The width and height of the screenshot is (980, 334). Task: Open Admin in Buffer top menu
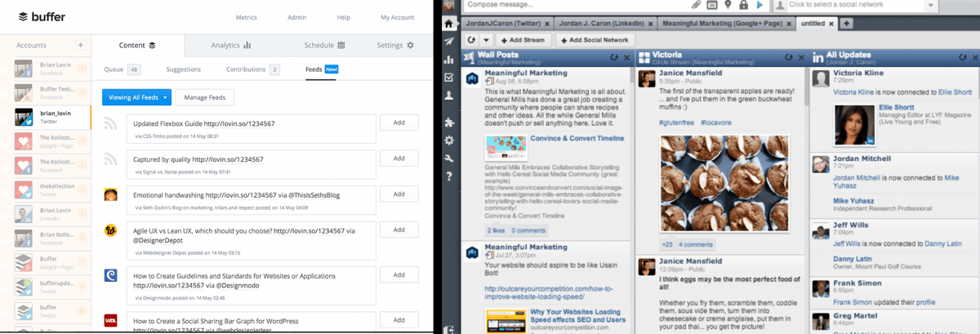coord(297,17)
